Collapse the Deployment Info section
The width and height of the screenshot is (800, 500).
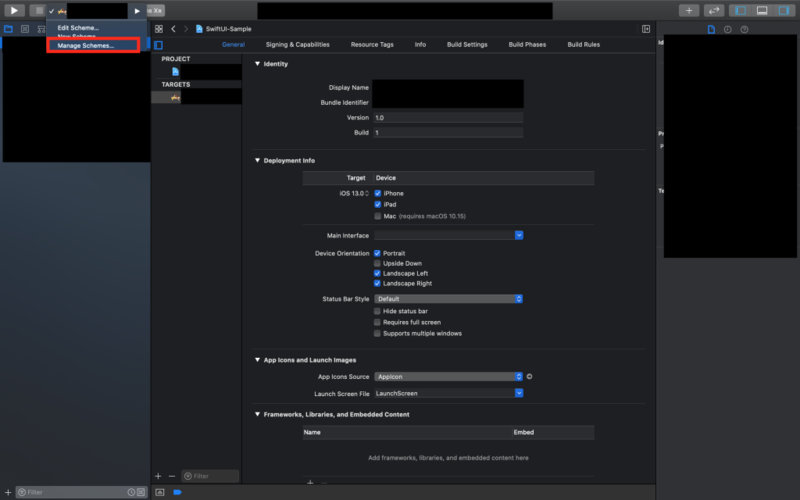click(257, 160)
